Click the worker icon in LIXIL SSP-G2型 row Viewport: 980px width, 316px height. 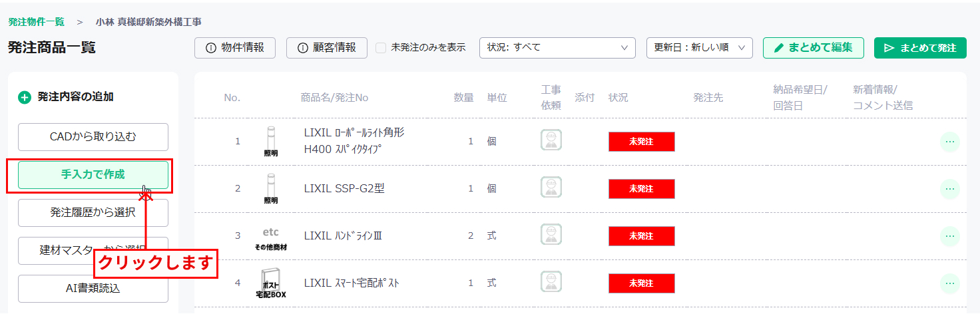click(551, 188)
